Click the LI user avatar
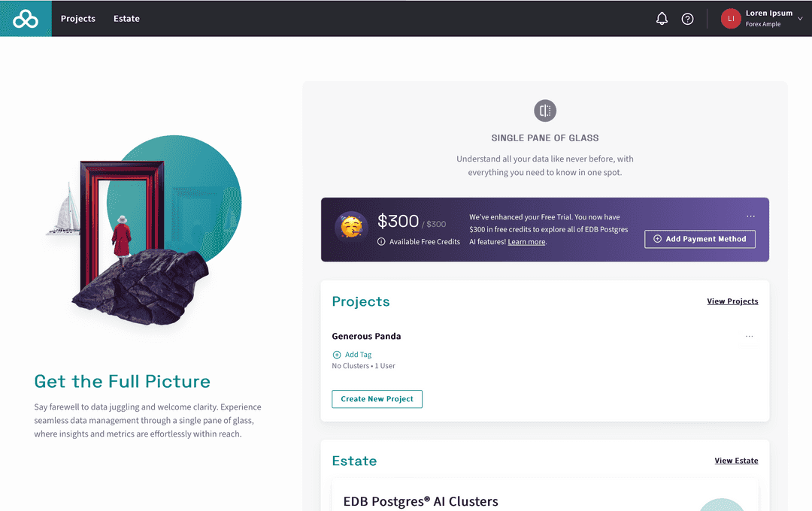Viewport: 812px width, 511px height. (731, 19)
